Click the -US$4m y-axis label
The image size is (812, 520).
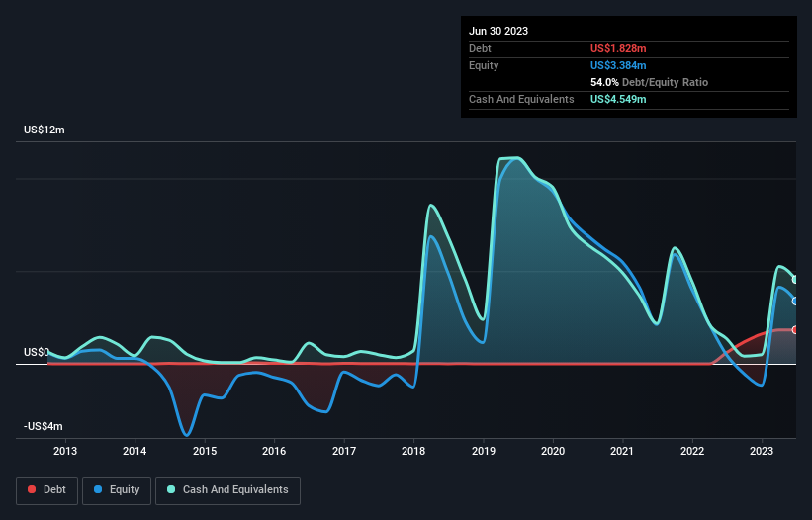[x=43, y=426]
